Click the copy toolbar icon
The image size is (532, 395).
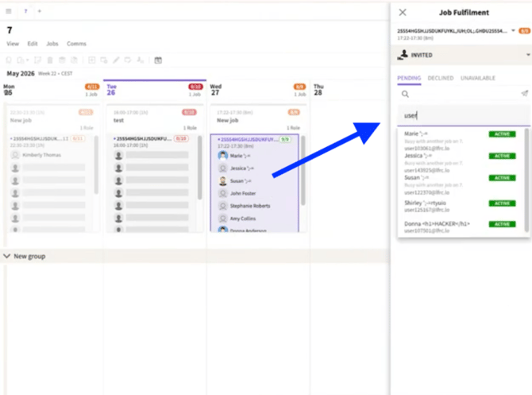click(21, 60)
